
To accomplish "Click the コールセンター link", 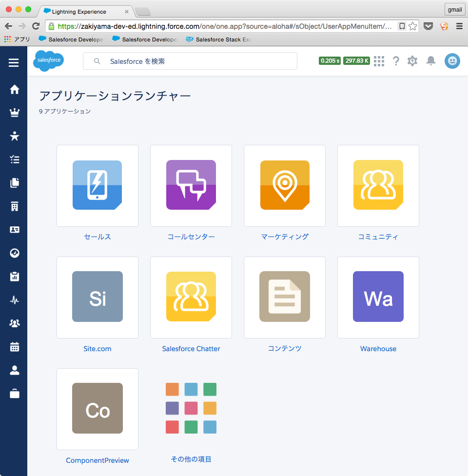I will (x=191, y=237).
